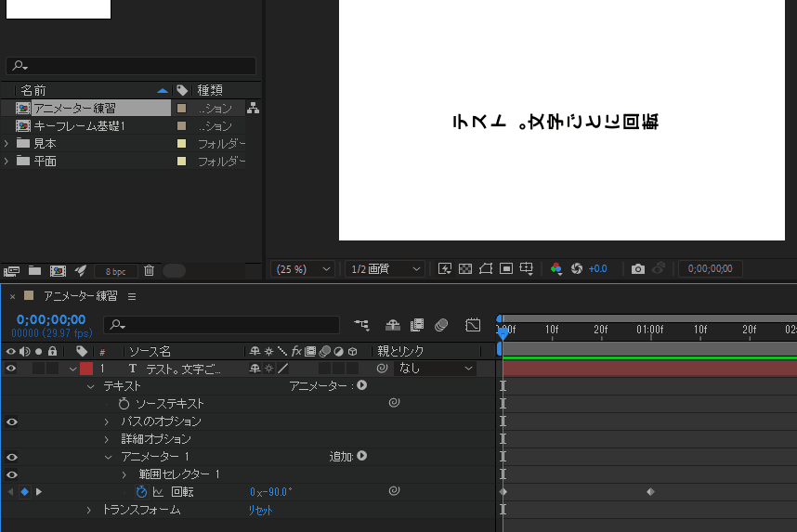Show 回転 property in graph editor

coord(159,492)
